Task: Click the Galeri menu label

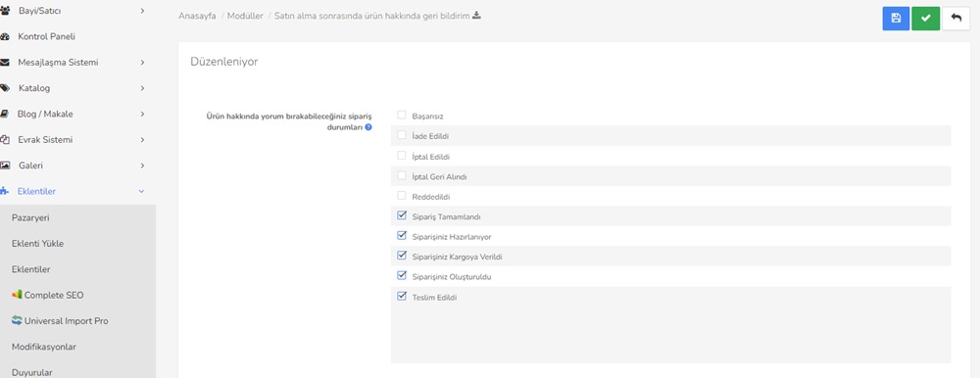Action: (x=30, y=165)
